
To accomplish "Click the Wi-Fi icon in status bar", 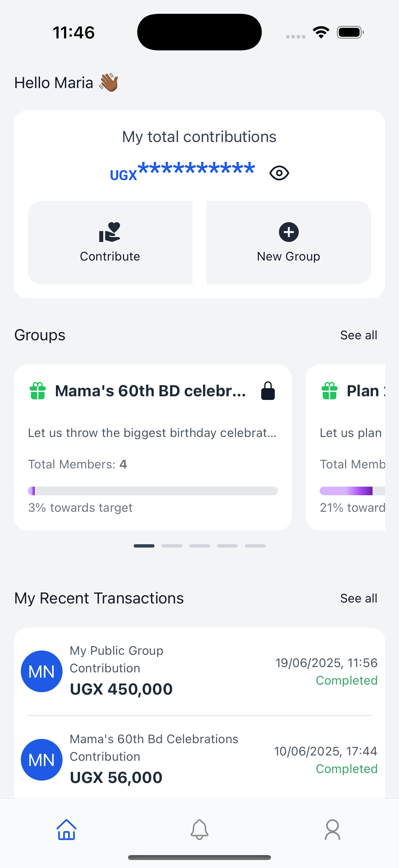I will [321, 32].
